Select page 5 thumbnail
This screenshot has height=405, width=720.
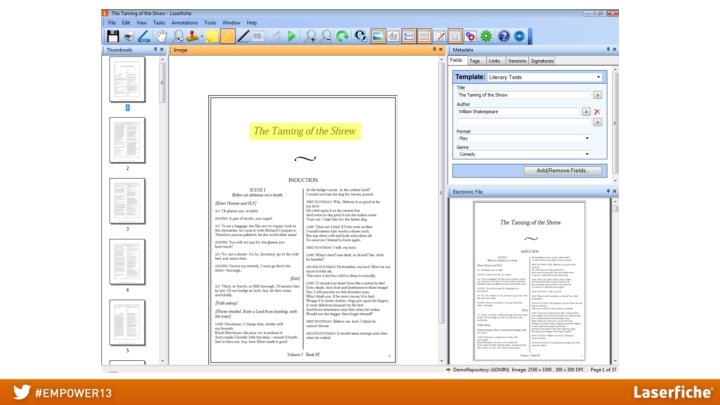point(127,322)
